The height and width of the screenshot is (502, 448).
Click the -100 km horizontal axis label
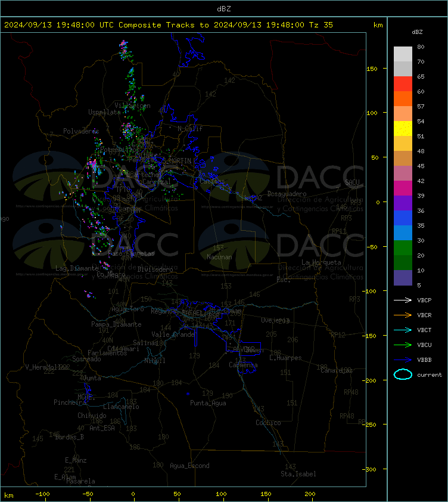click(x=42, y=494)
